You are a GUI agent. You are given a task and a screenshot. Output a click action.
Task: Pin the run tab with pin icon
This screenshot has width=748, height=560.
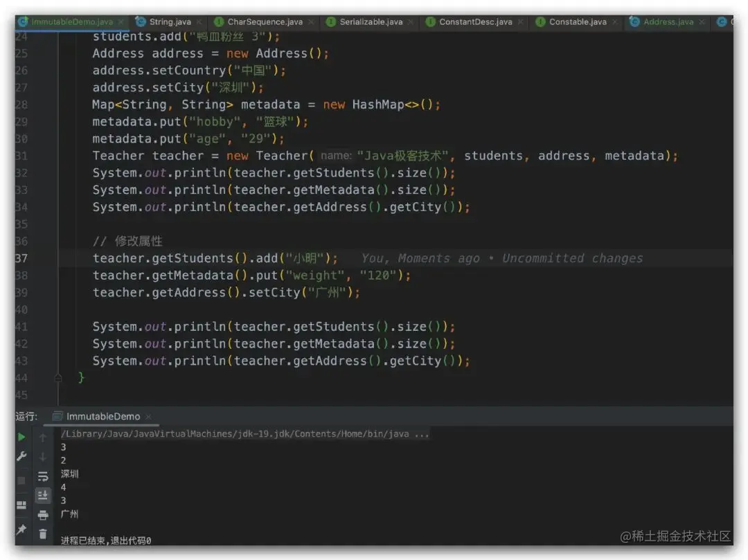(x=21, y=530)
